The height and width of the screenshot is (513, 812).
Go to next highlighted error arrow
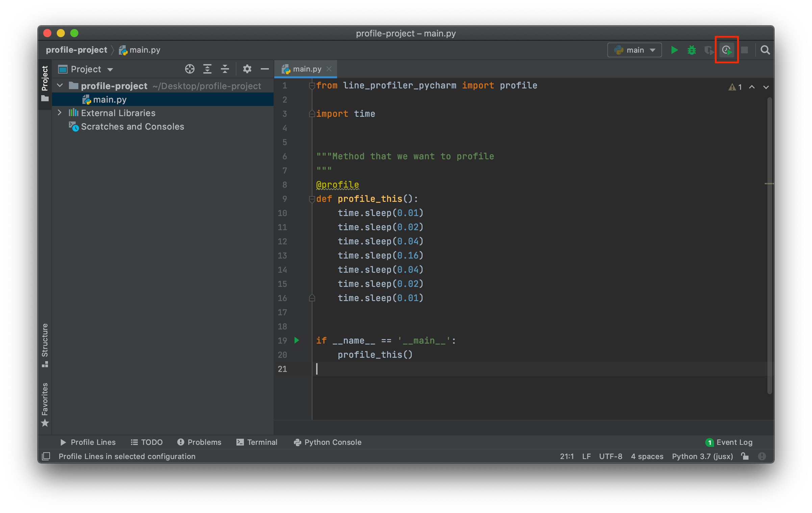click(766, 87)
